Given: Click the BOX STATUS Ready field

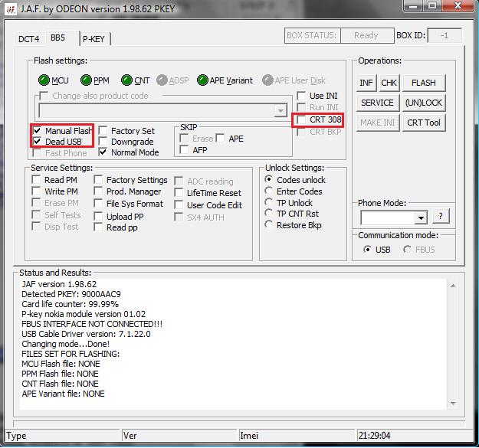Looking at the screenshot, I should 367,36.
